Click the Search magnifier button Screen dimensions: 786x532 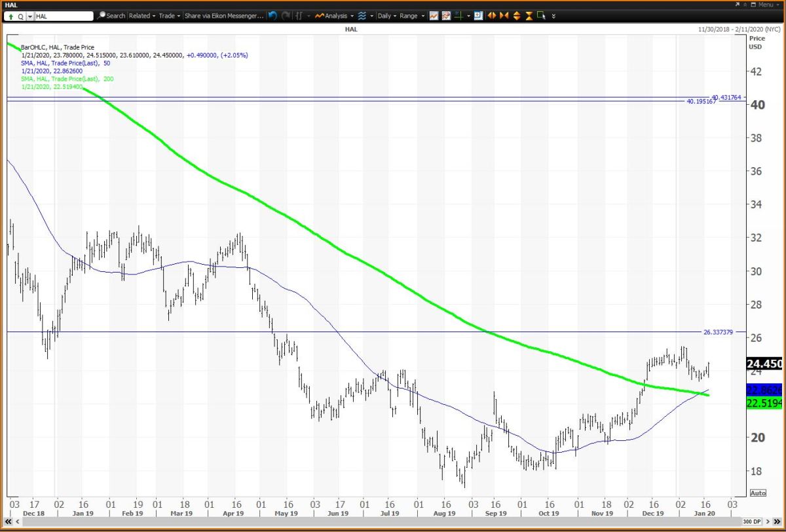[111, 16]
